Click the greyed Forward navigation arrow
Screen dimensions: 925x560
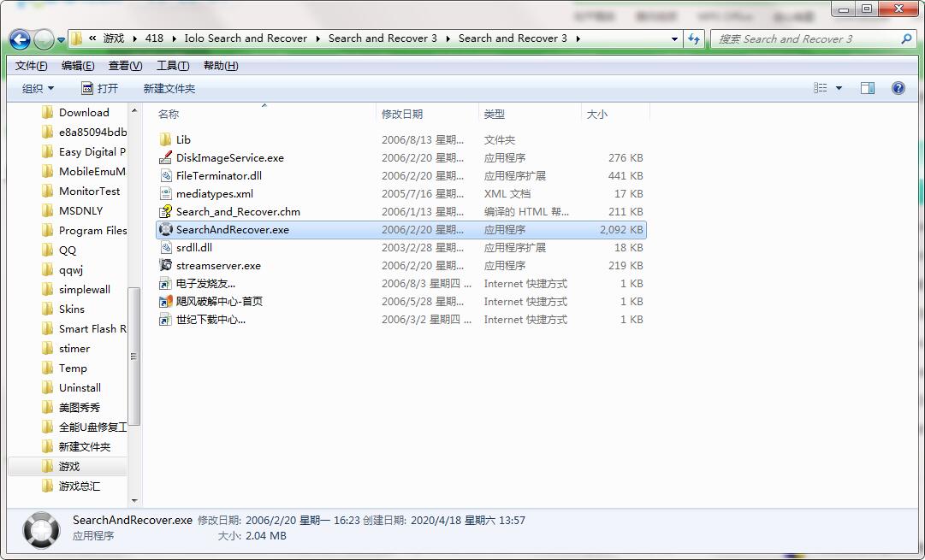click(x=44, y=39)
